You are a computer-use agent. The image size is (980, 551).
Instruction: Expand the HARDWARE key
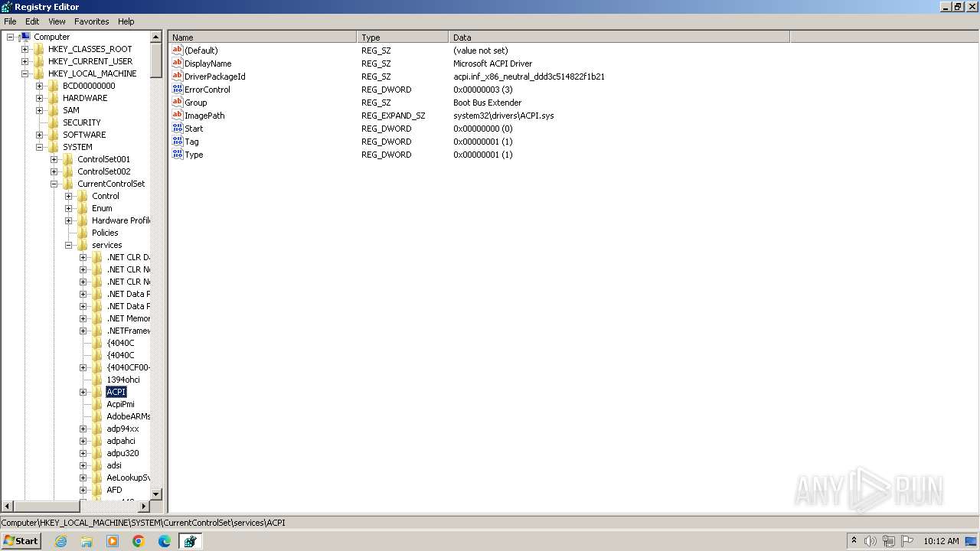pyautogui.click(x=40, y=98)
